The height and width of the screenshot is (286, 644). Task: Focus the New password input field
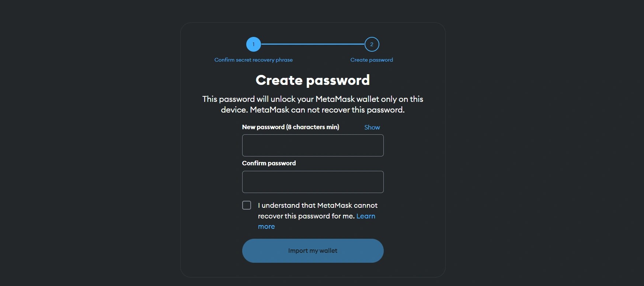[x=313, y=145]
